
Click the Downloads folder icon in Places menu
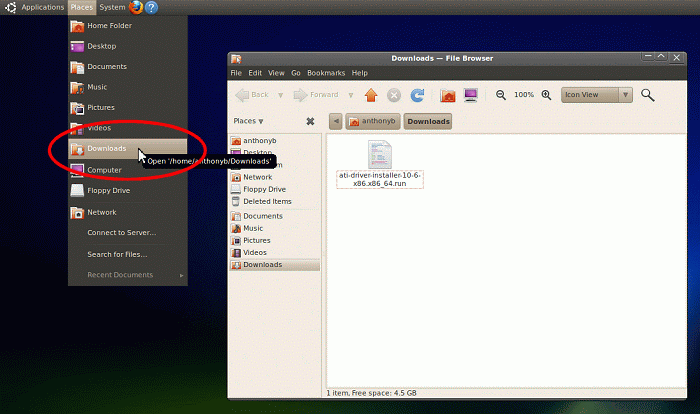[x=77, y=149]
